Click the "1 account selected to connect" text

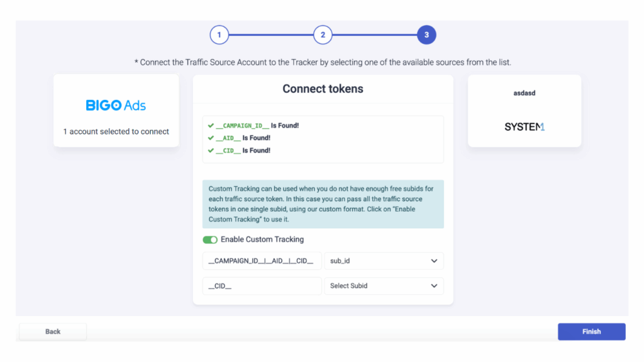click(x=116, y=131)
